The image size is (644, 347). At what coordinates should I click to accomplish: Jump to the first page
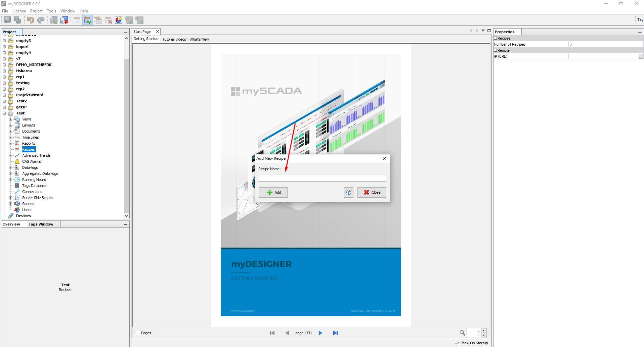[272, 333]
